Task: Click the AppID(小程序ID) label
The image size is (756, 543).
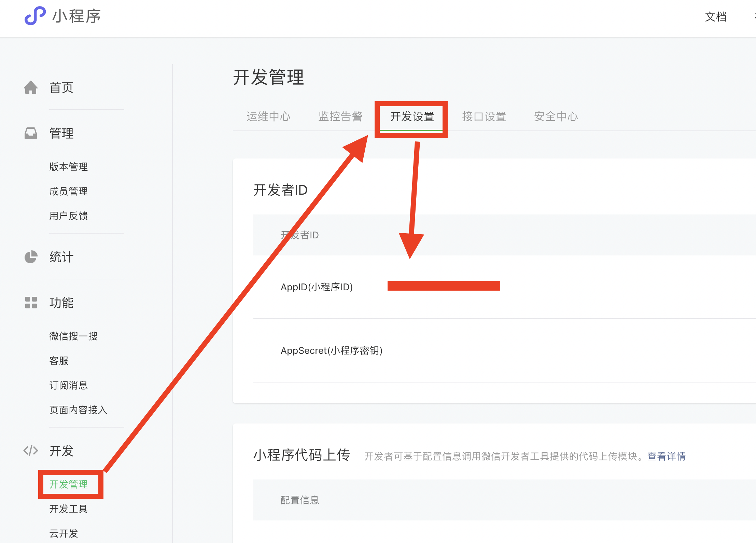Action: (x=317, y=287)
